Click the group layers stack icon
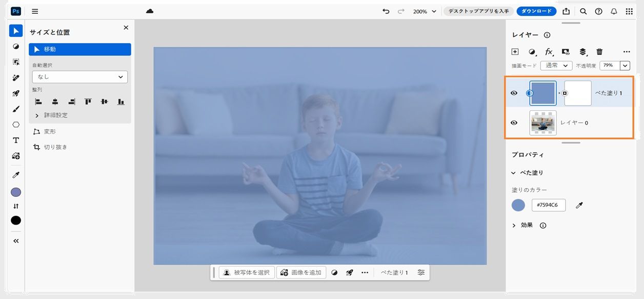The image size is (644, 299). click(x=583, y=52)
